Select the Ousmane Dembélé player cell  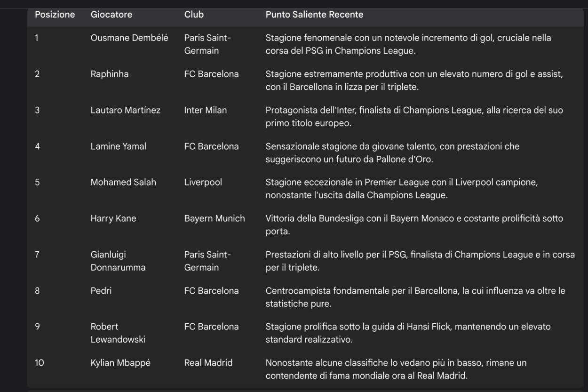coord(129,38)
